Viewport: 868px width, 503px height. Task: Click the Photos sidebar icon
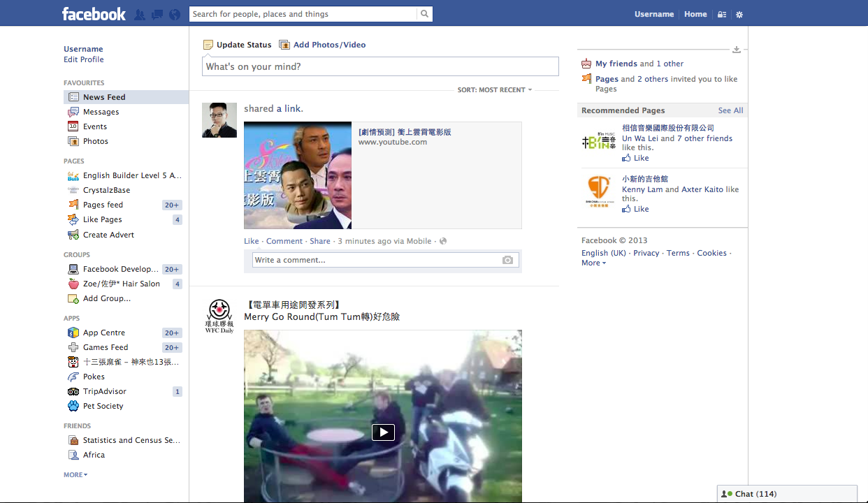pos(73,141)
